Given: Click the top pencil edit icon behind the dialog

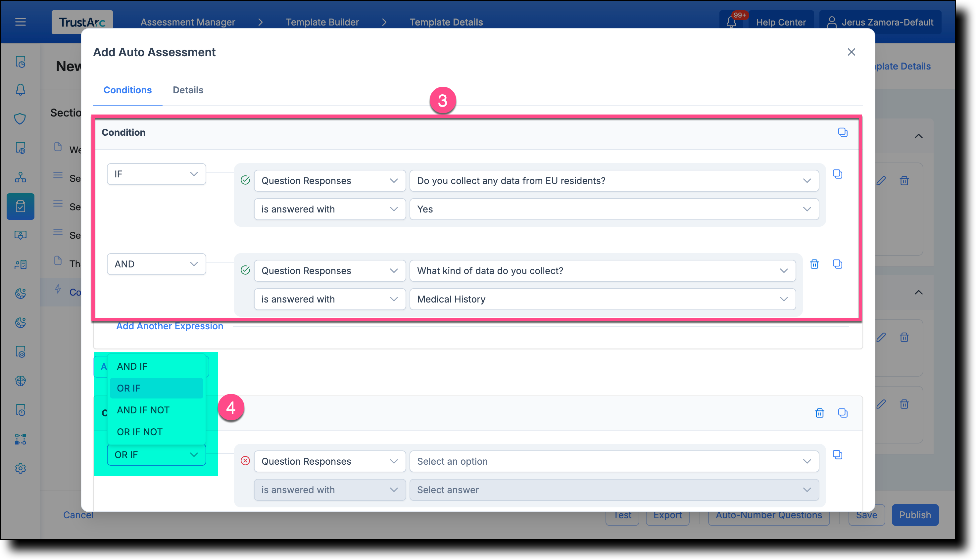Looking at the screenshot, I should [881, 181].
